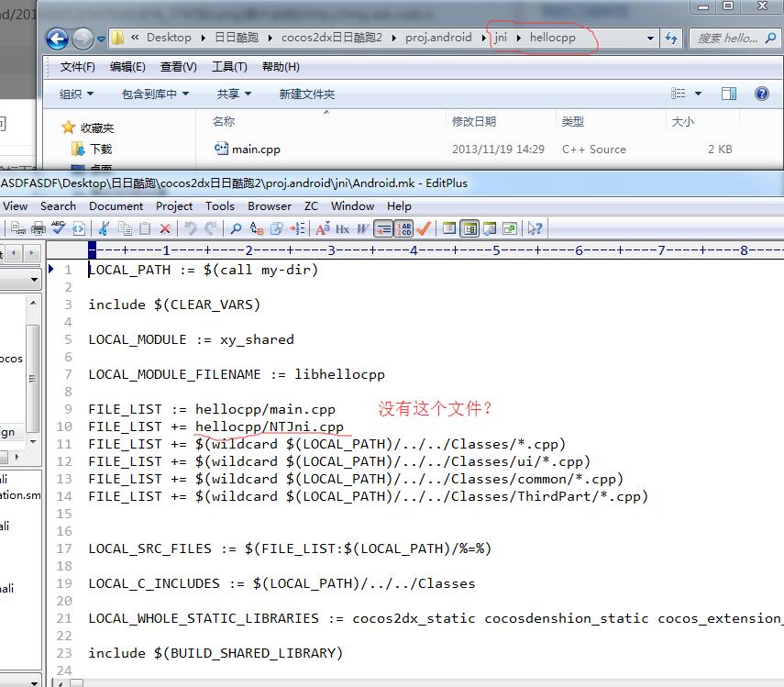Click the Explorer search box
The width and height of the screenshot is (784, 687).
(x=734, y=38)
